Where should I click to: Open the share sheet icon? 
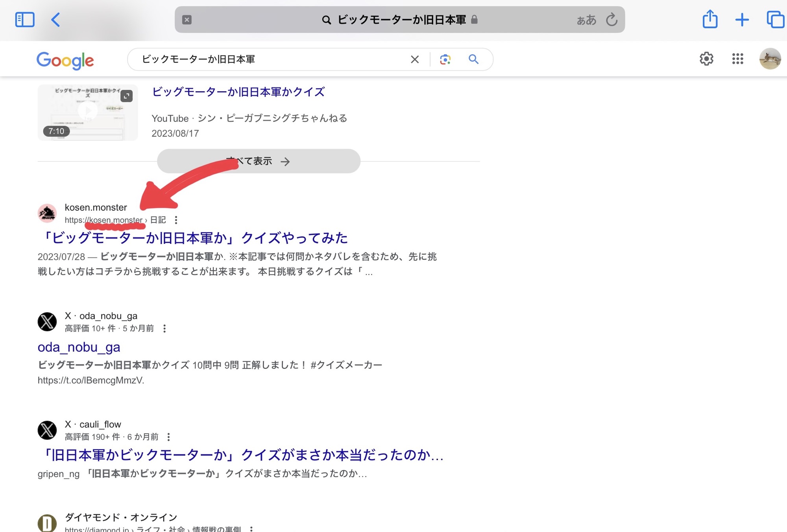point(710,19)
